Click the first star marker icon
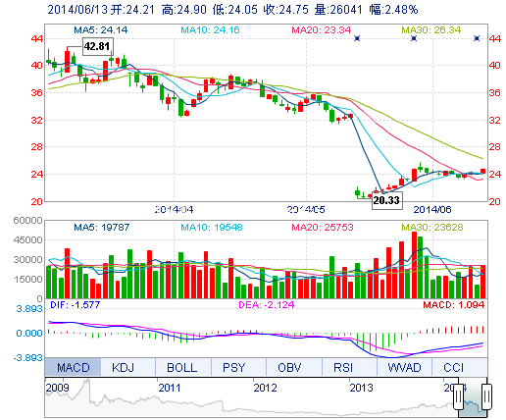Screen dimensions: 506x420 pos(357,38)
